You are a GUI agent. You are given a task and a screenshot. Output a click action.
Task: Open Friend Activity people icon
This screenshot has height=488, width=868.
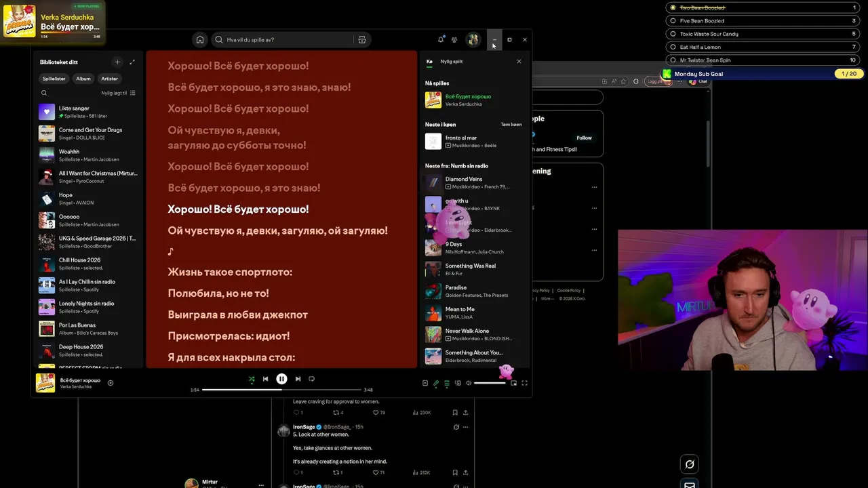(x=454, y=39)
